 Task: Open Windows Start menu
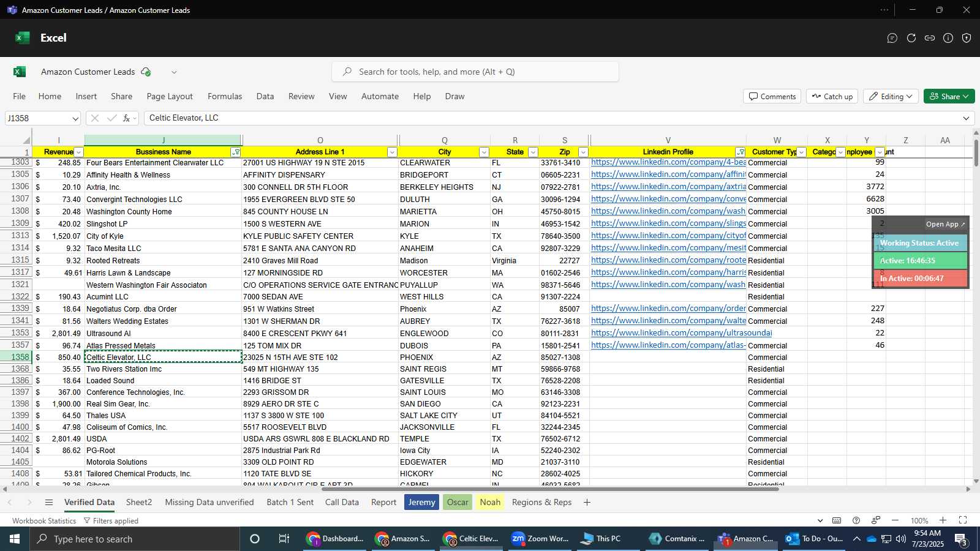click(x=15, y=539)
